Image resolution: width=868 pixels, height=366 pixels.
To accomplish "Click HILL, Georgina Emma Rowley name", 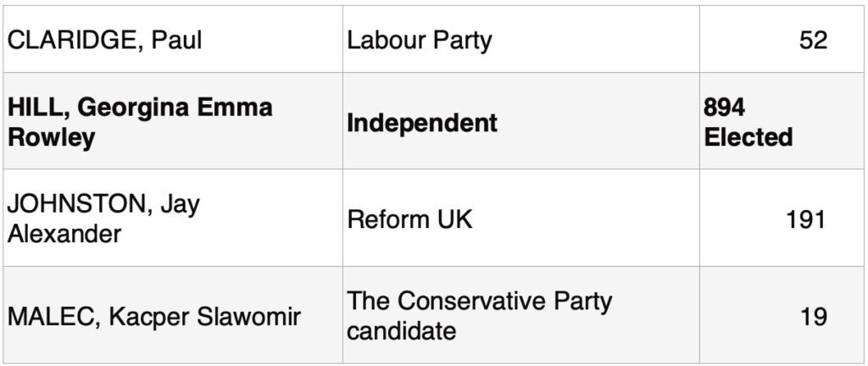I will point(140,122).
